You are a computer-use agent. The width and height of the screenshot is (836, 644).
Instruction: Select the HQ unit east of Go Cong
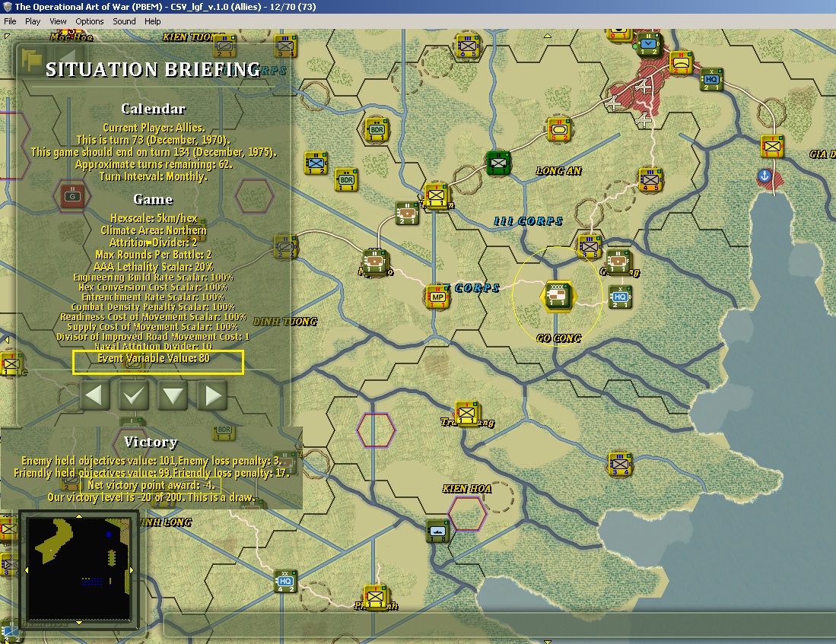tap(620, 297)
